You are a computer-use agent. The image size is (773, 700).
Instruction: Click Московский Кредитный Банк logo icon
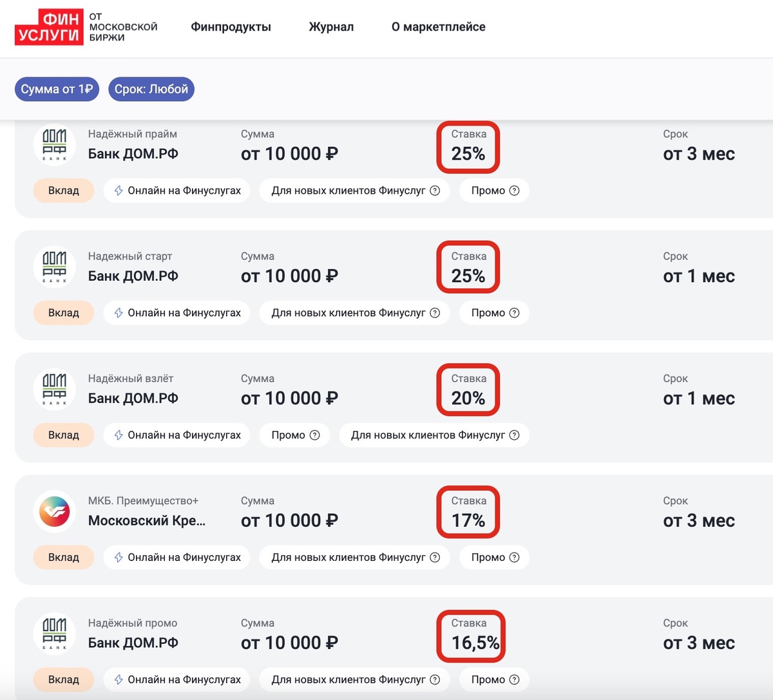pos(55,512)
